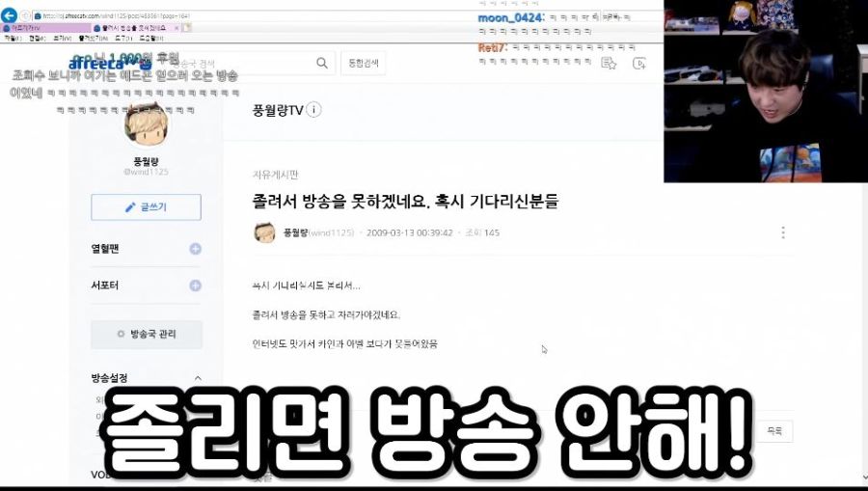The height and width of the screenshot is (491, 868).
Task: Click the streamer webcam overlay
Action: click(x=766, y=91)
